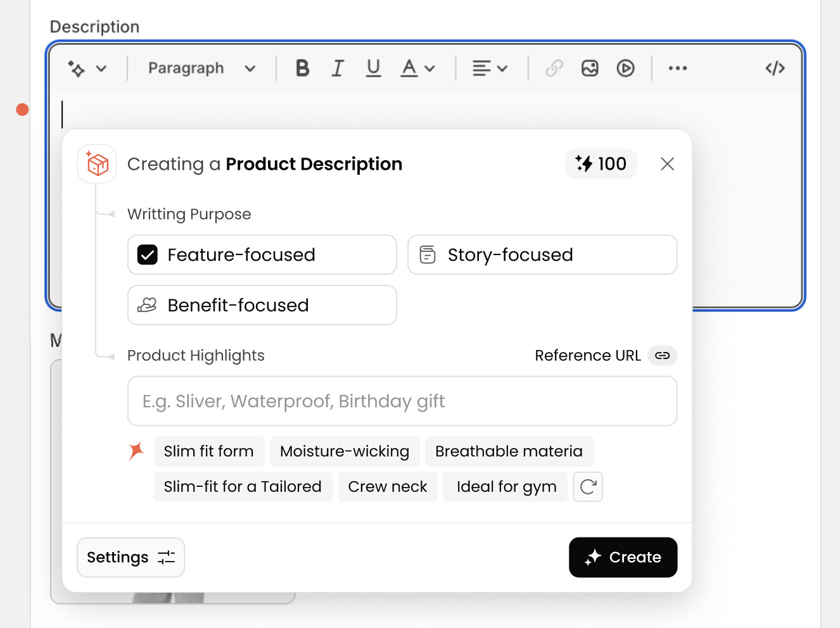The image size is (840, 628).
Task: Refresh the suggested highlights
Action: (588, 487)
